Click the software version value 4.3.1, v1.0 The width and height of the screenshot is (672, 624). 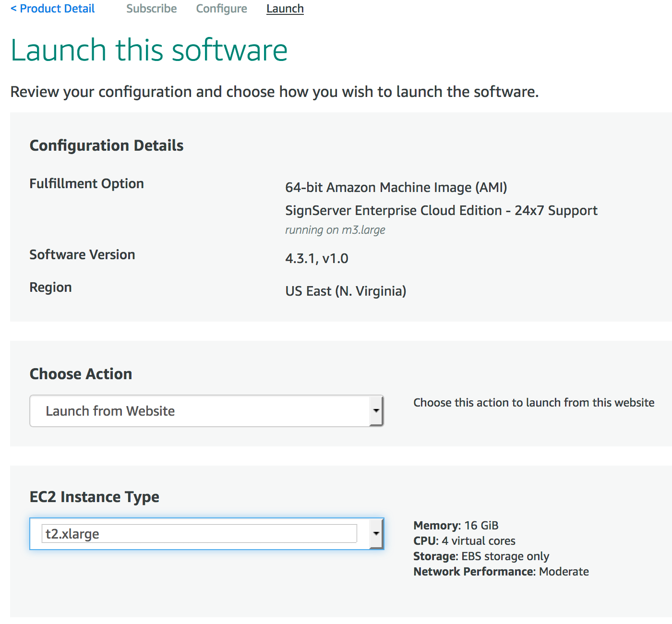click(x=317, y=258)
